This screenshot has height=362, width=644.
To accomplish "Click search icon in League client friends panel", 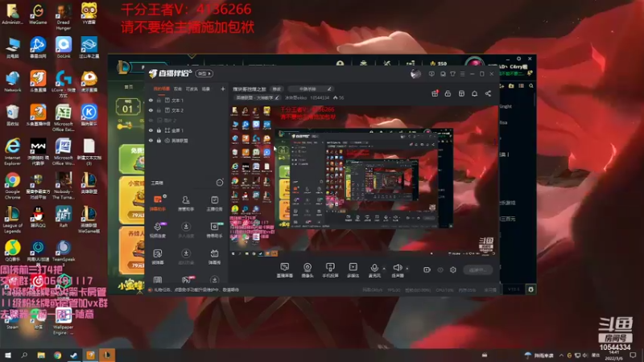I will (531, 86).
